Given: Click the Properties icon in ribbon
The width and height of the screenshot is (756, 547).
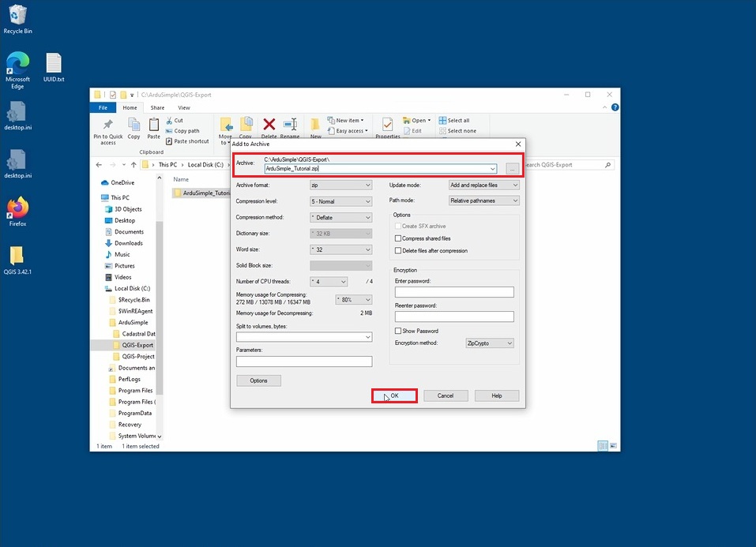Looking at the screenshot, I should [387, 124].
